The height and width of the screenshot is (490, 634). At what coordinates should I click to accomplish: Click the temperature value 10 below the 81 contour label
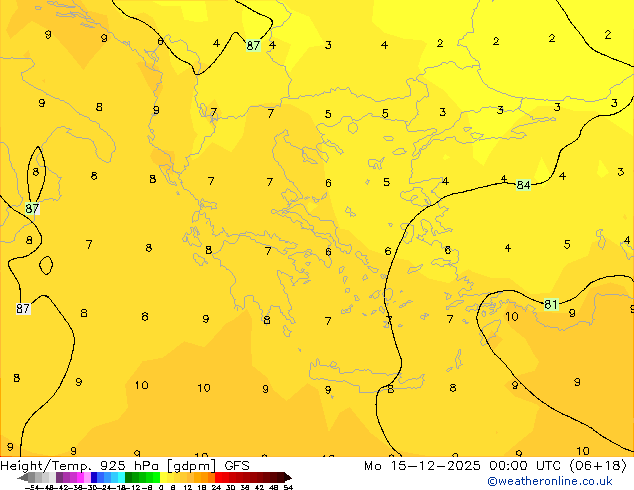click(512, 317)
